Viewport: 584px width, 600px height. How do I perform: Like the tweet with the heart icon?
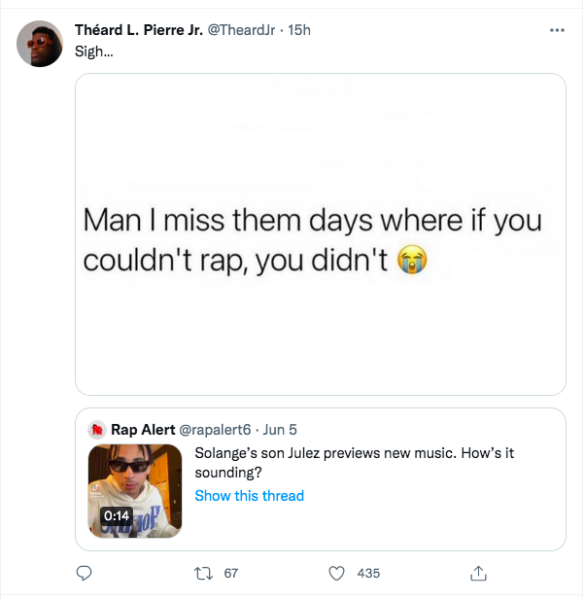point(337,573)
